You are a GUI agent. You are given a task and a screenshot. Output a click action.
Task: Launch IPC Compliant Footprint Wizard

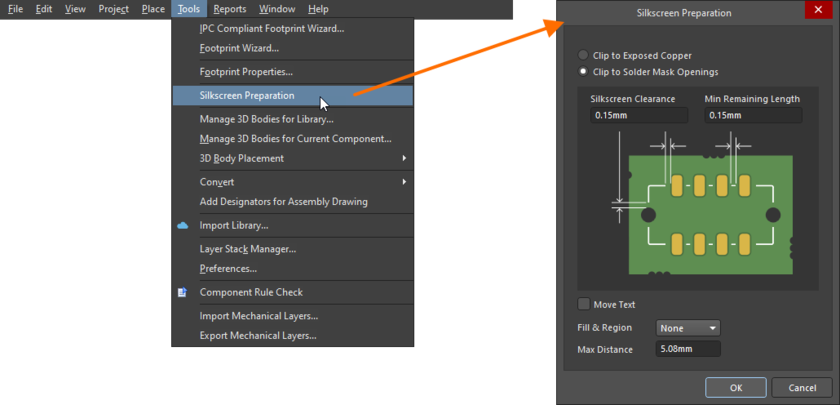(x=271, y=28)
